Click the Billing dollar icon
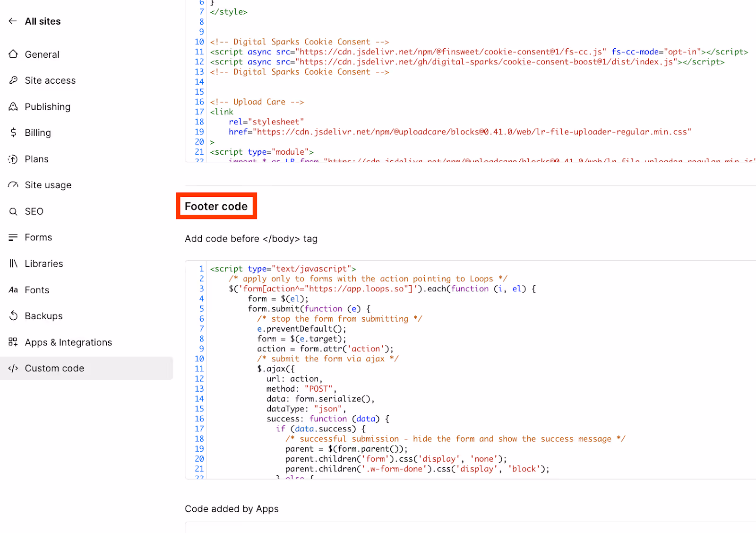This screenshot has width=756, height=533. point(13,132)
